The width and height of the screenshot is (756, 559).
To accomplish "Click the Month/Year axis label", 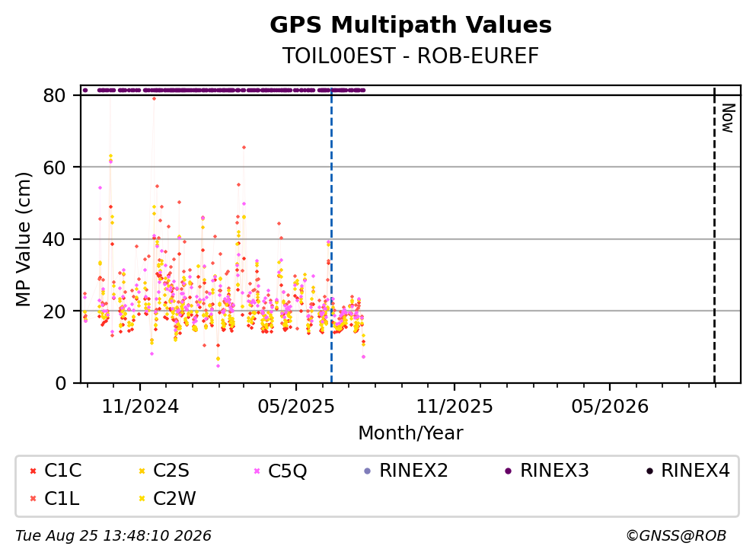I will coord(410,433).
